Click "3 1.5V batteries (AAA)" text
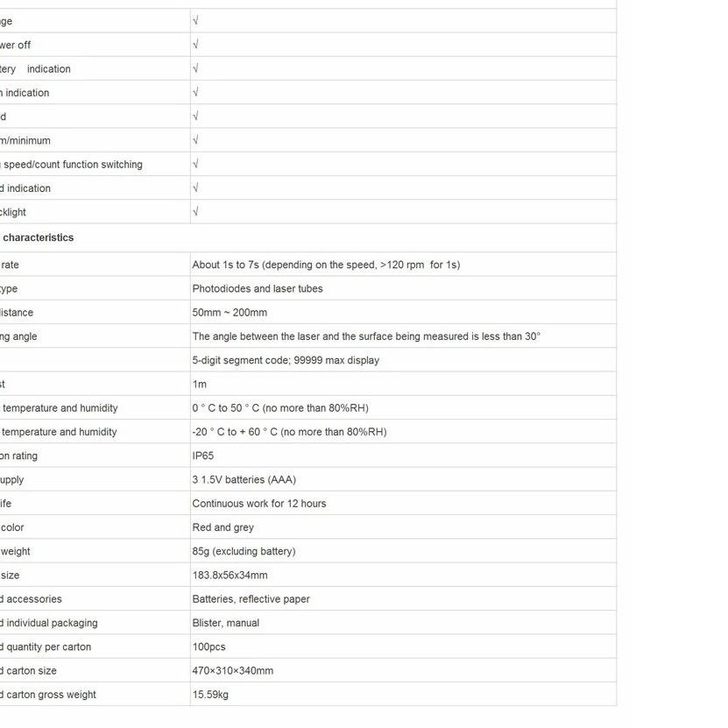 tap(244, 480)
